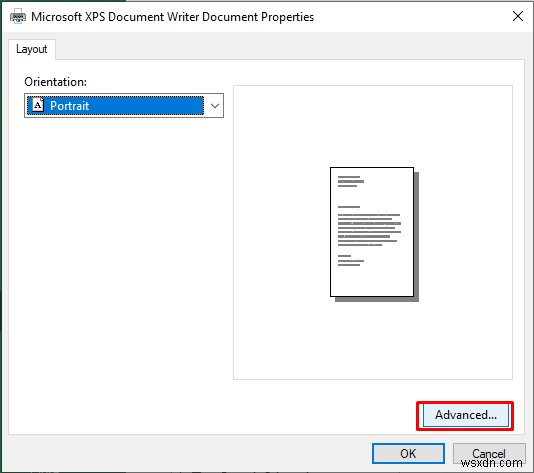Screen dimensions: 534x473
Task: Click the printer icon in title bar
Action: 18,16
